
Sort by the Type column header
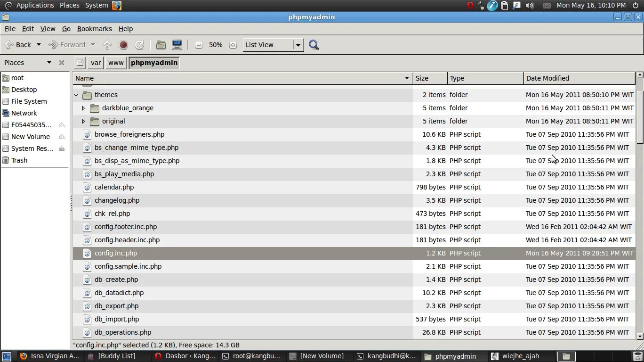[485, 78]
